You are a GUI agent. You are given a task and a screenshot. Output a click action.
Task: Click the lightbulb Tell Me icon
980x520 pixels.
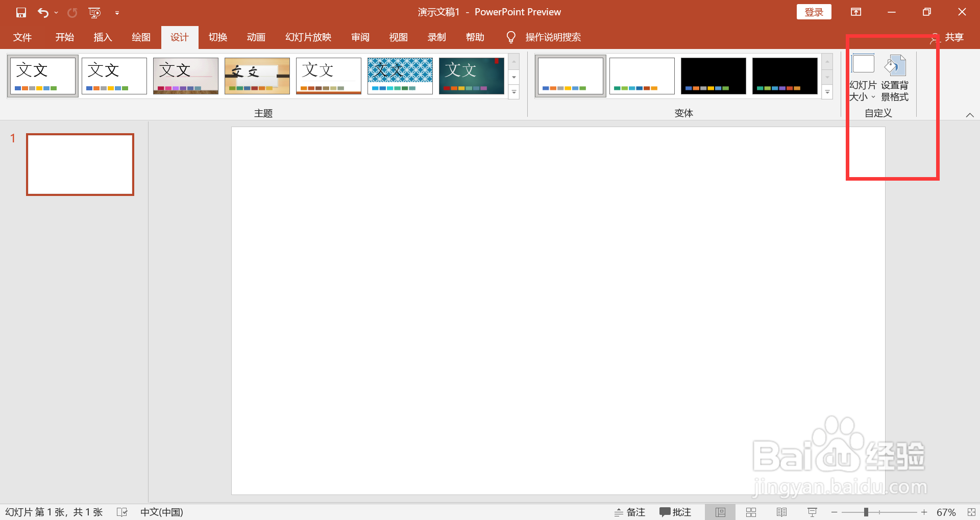tap(510, 37)
